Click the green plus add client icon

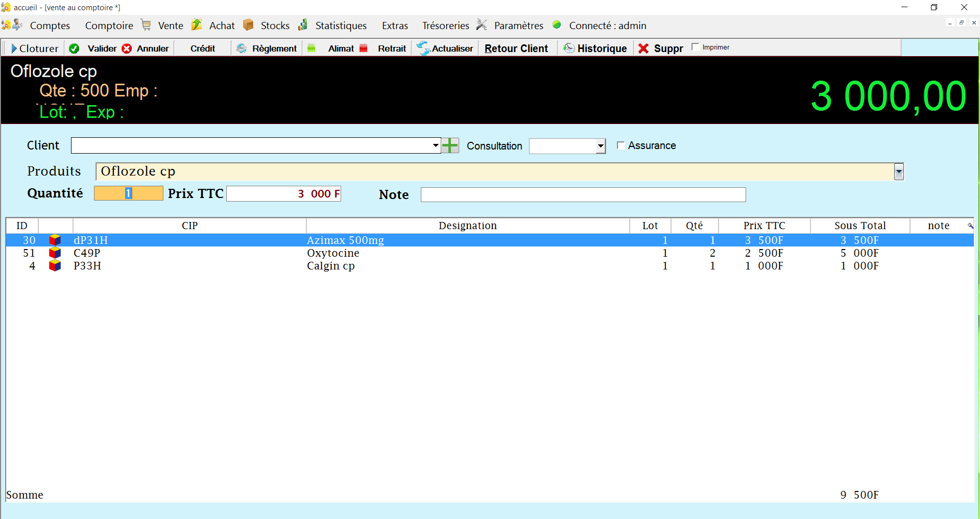[450, 145]
